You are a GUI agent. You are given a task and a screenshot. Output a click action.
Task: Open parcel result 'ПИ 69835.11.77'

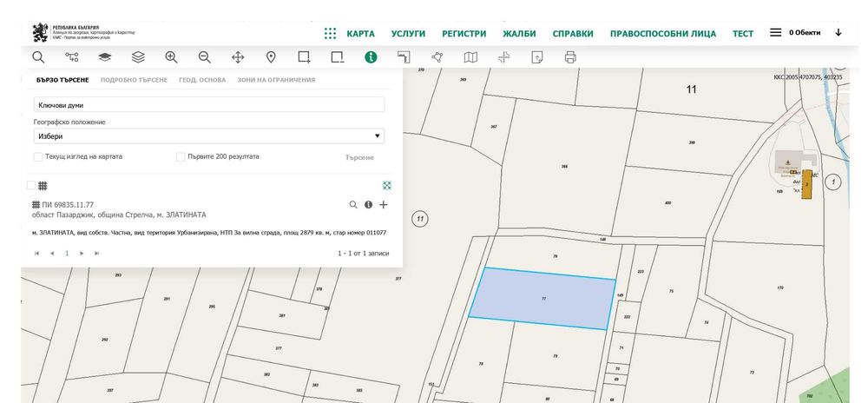[68, 205]
